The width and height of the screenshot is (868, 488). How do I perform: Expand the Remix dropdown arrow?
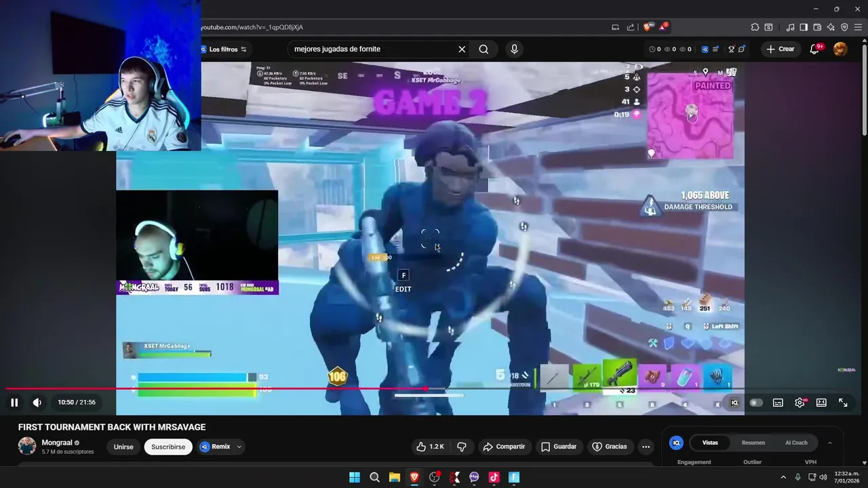[x=239, y=447]
